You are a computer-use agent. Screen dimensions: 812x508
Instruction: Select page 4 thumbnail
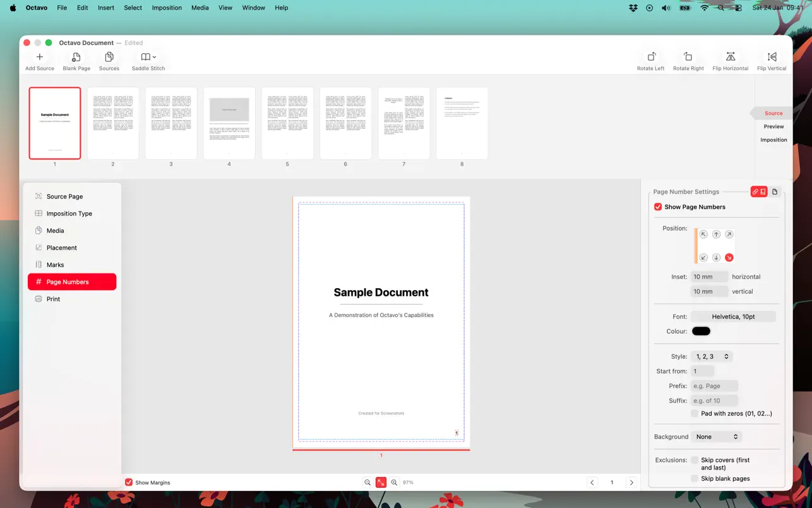pos(229,123)
